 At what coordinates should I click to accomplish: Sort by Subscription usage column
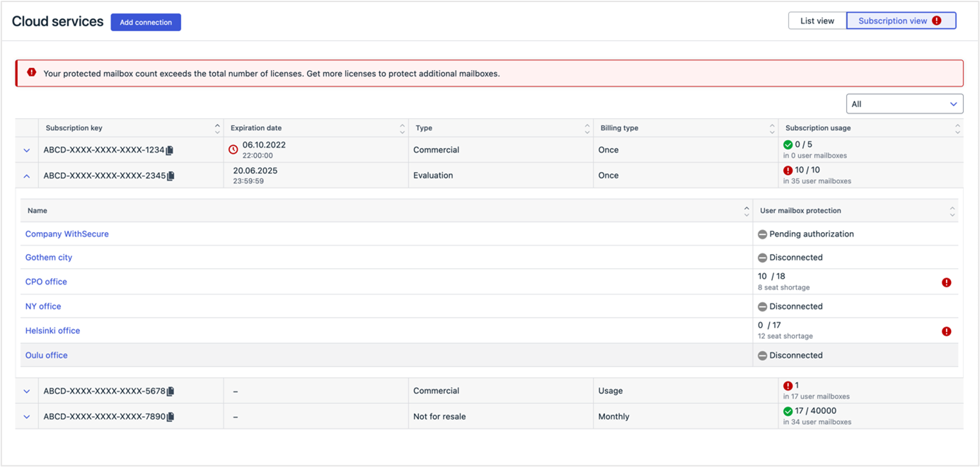[x=957, y=128]
